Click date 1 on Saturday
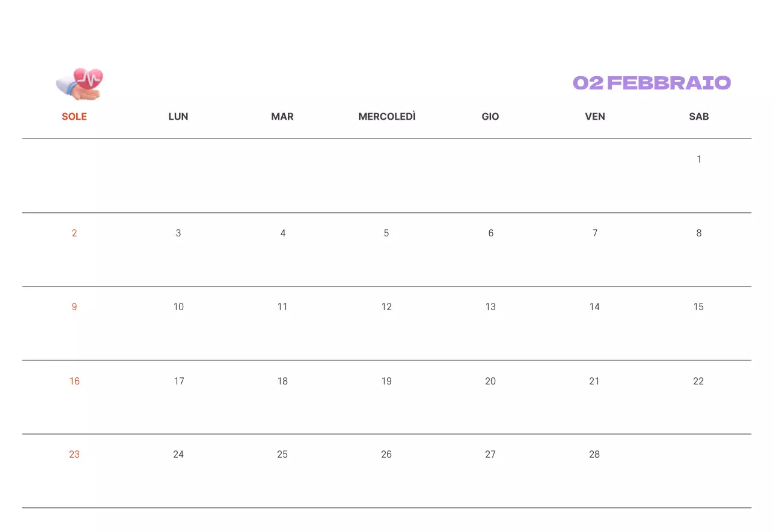Image resolution: width=774 pixels, height=532 pixels. 699,160
